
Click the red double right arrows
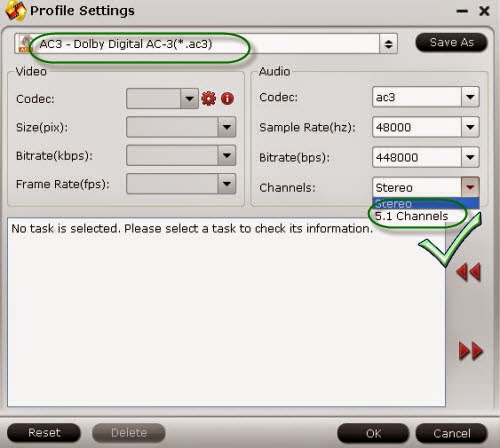click(471, 351)
